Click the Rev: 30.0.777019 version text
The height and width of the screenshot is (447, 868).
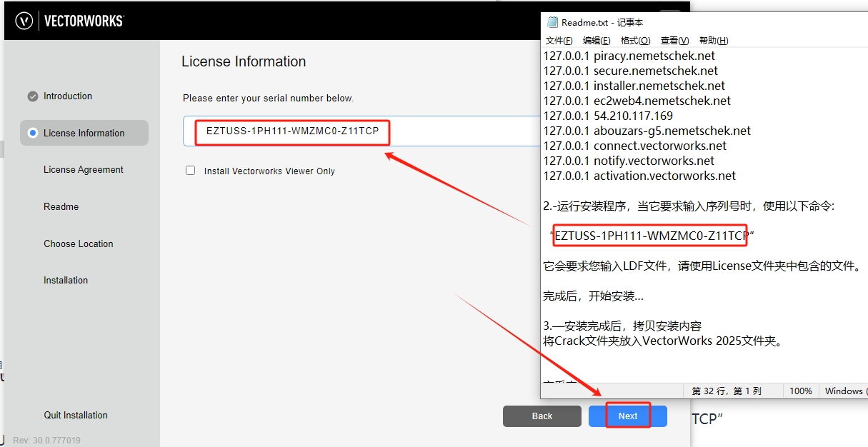point(46,441)
